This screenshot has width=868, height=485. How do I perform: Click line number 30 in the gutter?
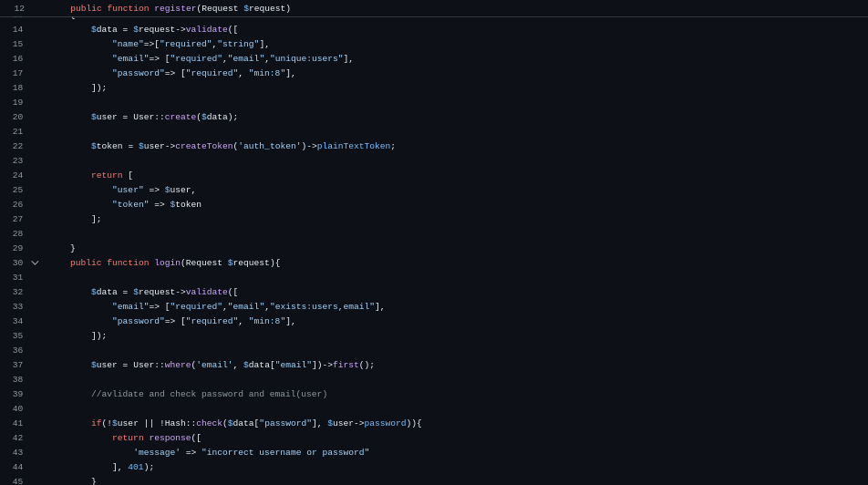click(x=17, y=263)
